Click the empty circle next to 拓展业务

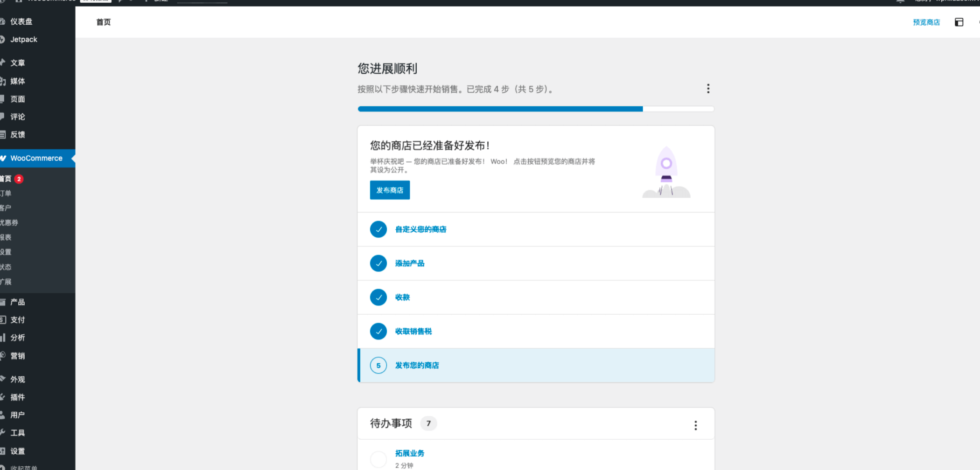[378, 459]
